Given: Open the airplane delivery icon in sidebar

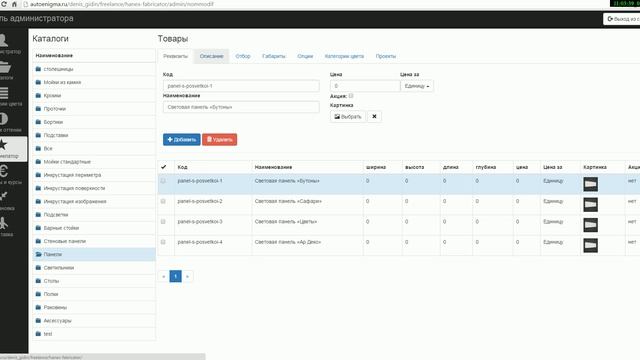Looking at the screenshot, I should point(4,223).
